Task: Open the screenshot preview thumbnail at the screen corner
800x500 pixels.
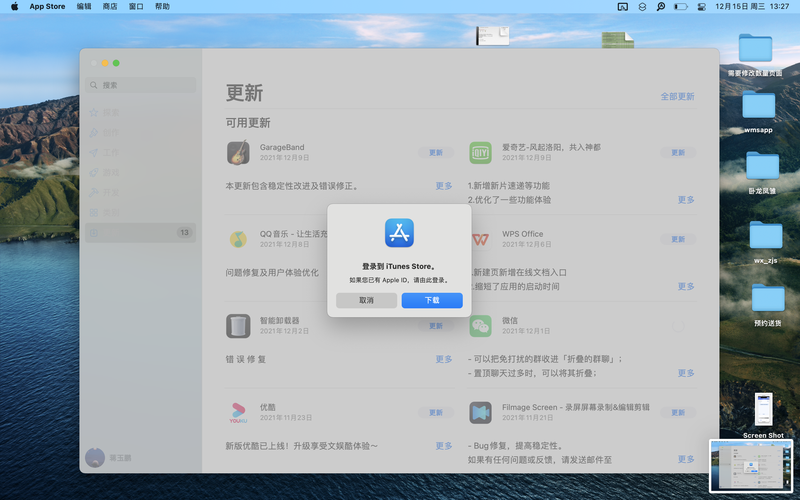Action: [751, 466]
